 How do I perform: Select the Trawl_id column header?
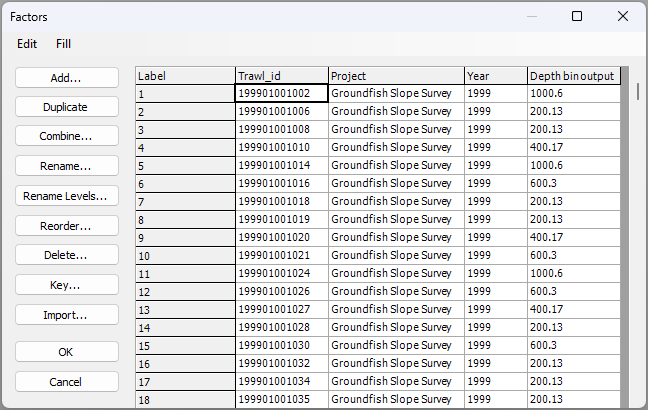(x=281, y=76)
